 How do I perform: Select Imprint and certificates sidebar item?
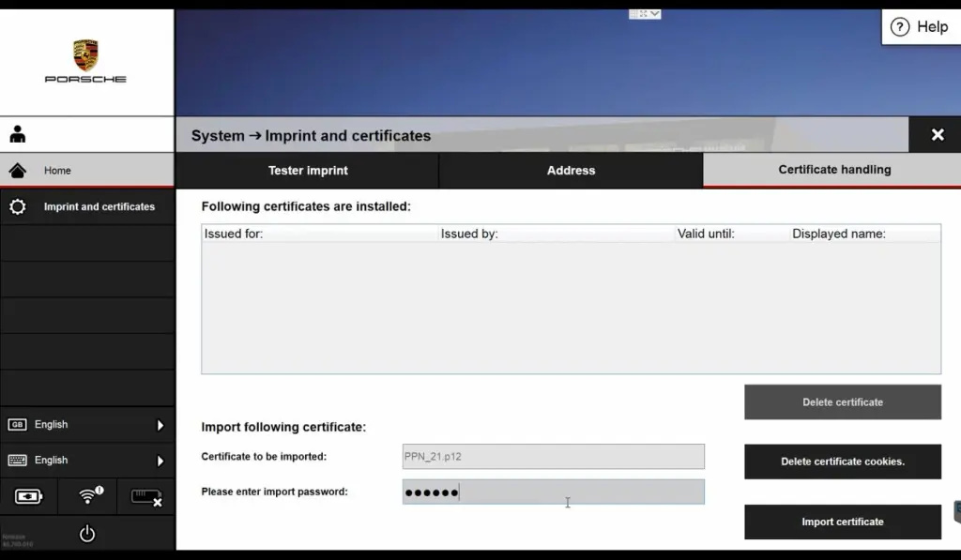click(86, 206)
